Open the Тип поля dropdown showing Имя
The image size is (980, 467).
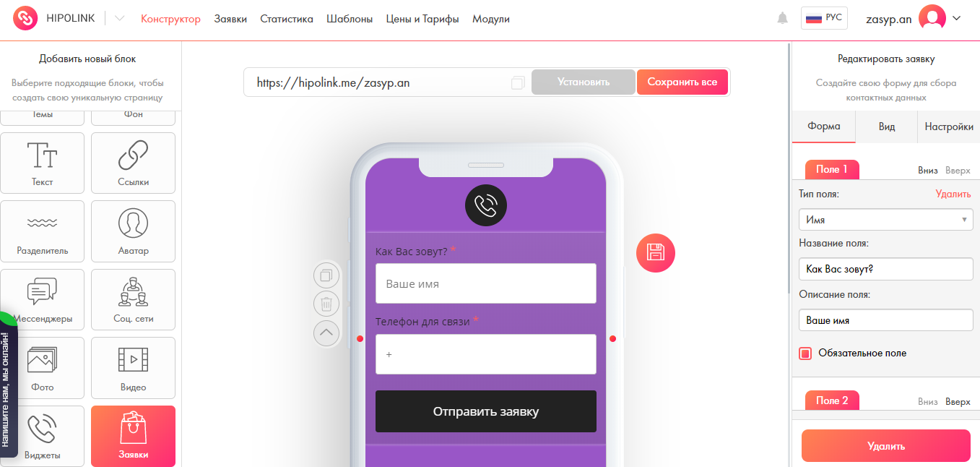(x=885, y=220)
